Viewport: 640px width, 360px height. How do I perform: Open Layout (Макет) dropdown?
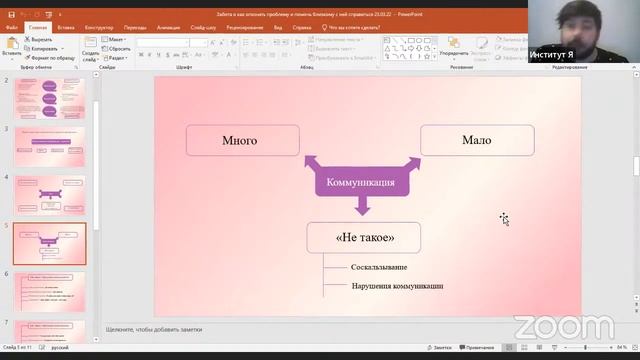click(114, 39)
